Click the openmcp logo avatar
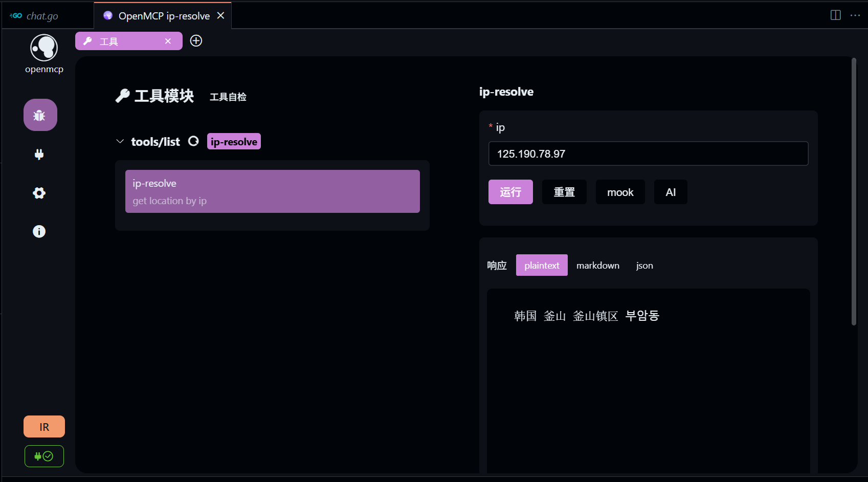868x482 pixels. [x=44, y=48]
